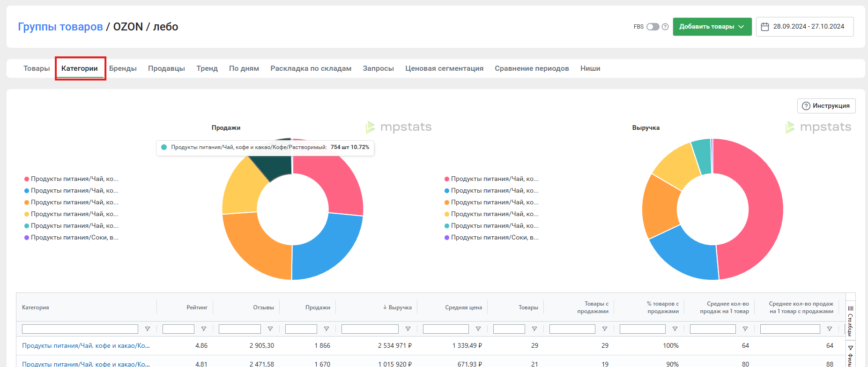Viewport: 868px width, 367px height.
Task: Open second category link with rating 4.81
Action: [86, 364]
